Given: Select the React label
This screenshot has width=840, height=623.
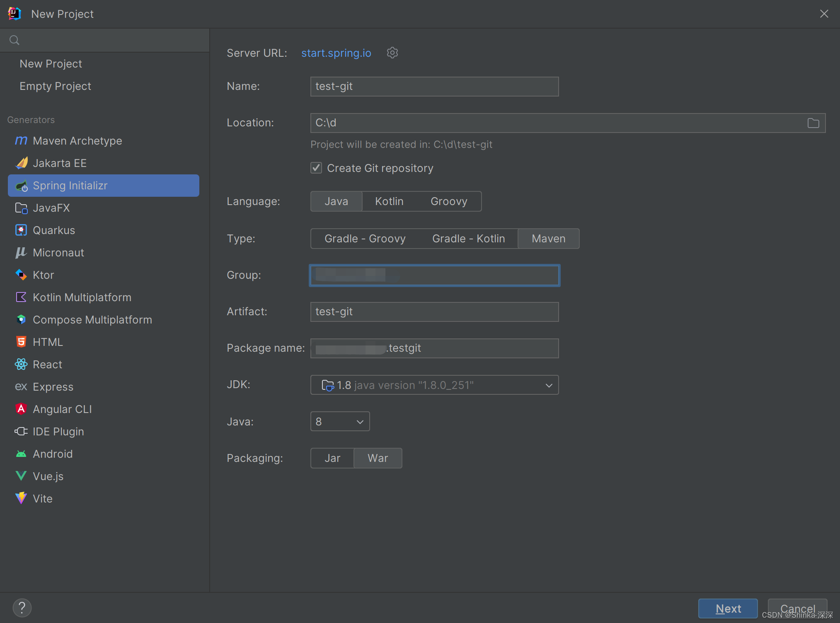Looking at the screenshot, I should pos(48,365).
